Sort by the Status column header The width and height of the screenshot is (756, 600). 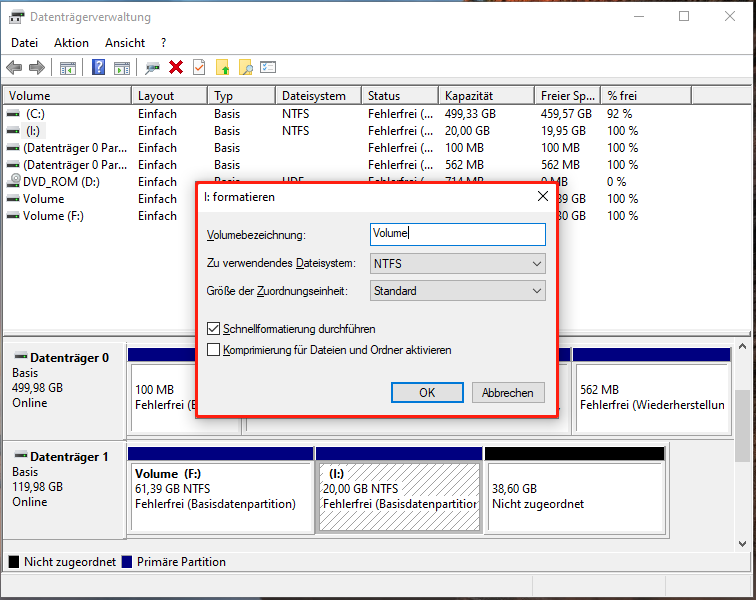[x=400, y=95]
